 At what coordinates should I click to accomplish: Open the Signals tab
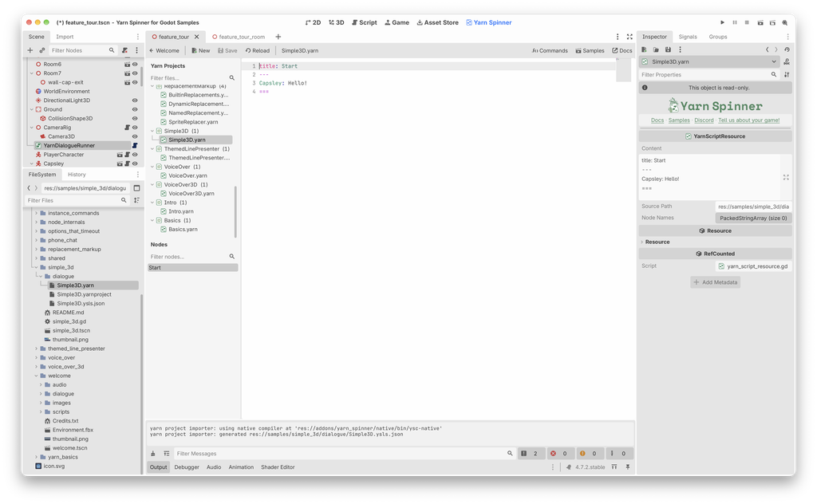687,37
